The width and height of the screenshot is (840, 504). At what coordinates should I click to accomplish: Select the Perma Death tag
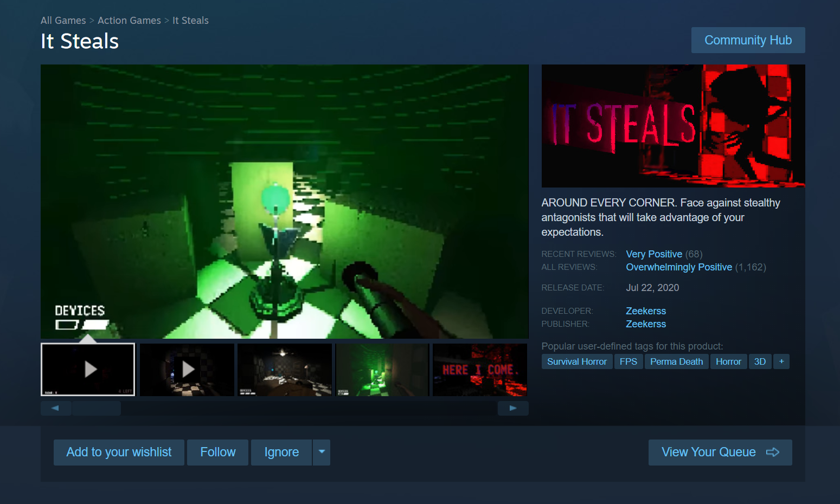(677, 361)
